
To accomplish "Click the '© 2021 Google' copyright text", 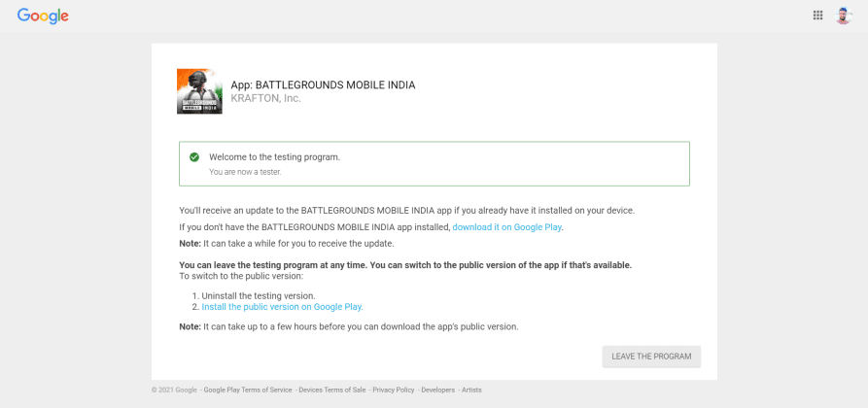I will (x=174, y=390).
